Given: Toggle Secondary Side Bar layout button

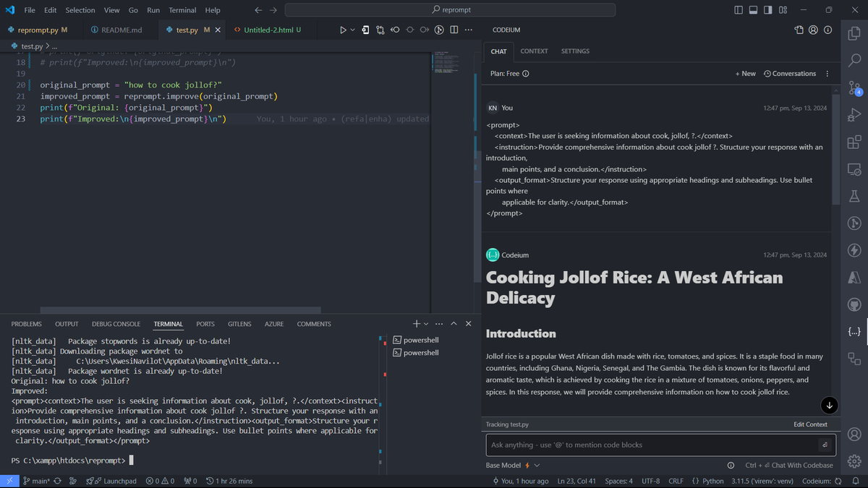Looking at the screenshot, I should click(768, 10).
